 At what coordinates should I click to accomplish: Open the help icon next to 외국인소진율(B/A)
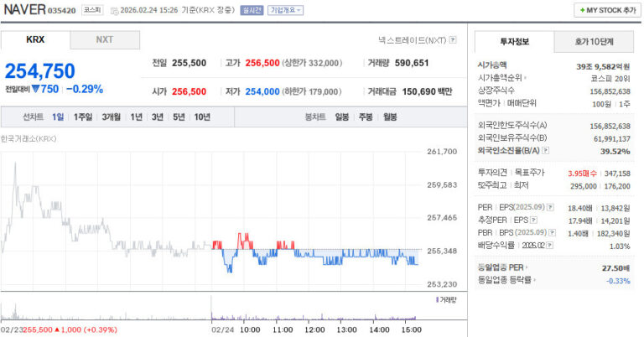(x=546, y=151)
